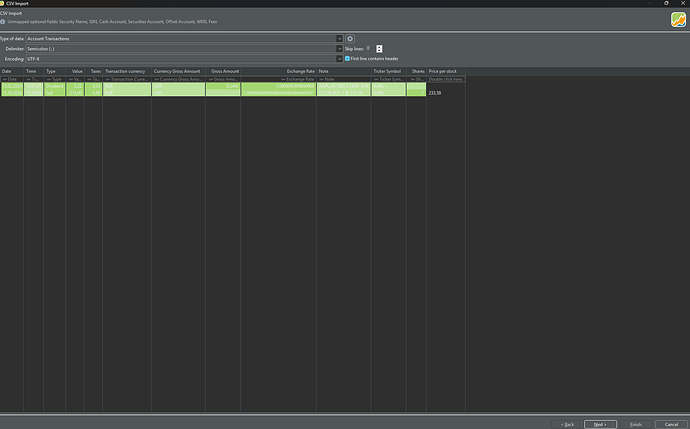This screenshot has height=429, width=690.
Task: Open the Delimiter dropdown set to Semicolon
Action: (339, 48)
